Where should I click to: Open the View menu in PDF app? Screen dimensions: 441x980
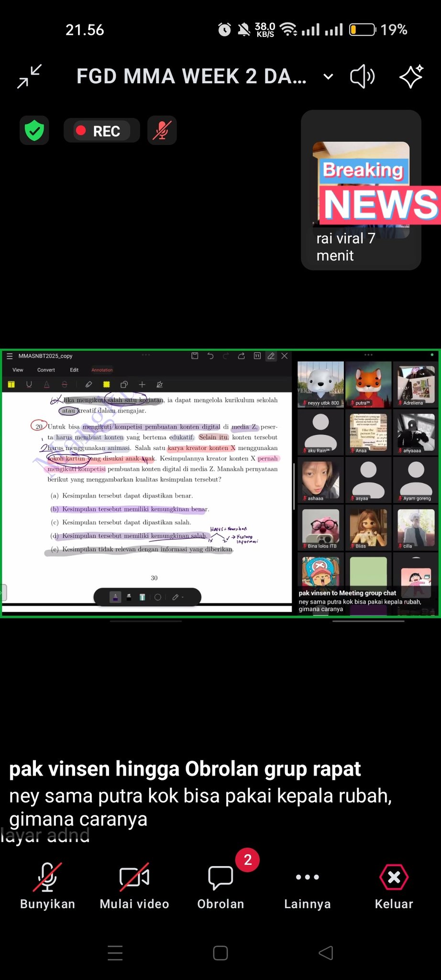pyautogui.click(x=18, y=370)
